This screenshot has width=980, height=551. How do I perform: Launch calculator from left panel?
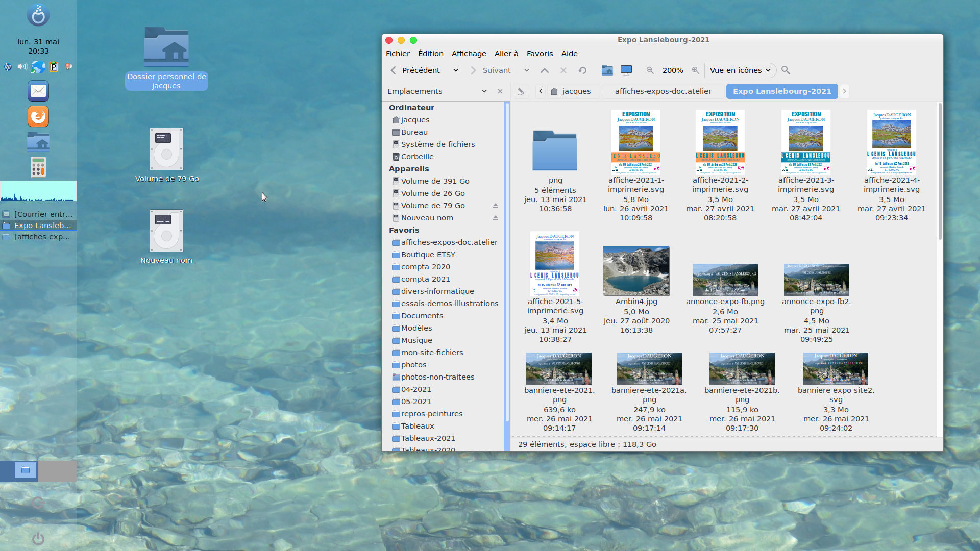coord(38,167)
